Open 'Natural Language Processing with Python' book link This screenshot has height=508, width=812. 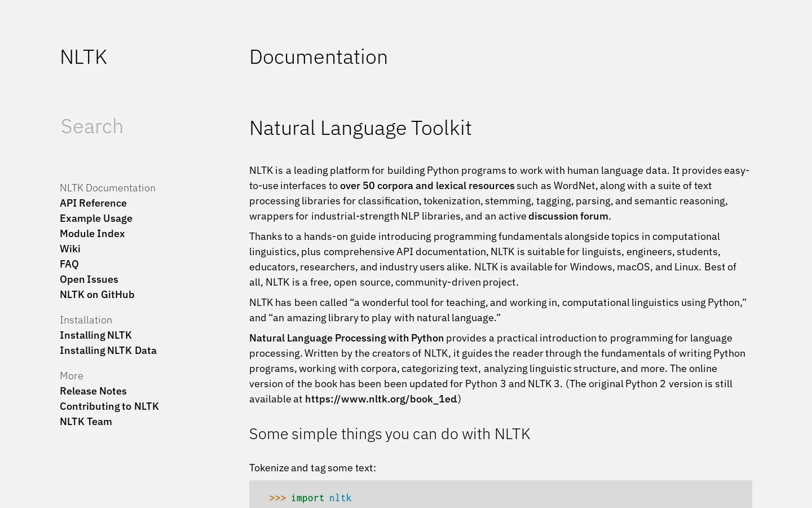click(x=346, y=338)
